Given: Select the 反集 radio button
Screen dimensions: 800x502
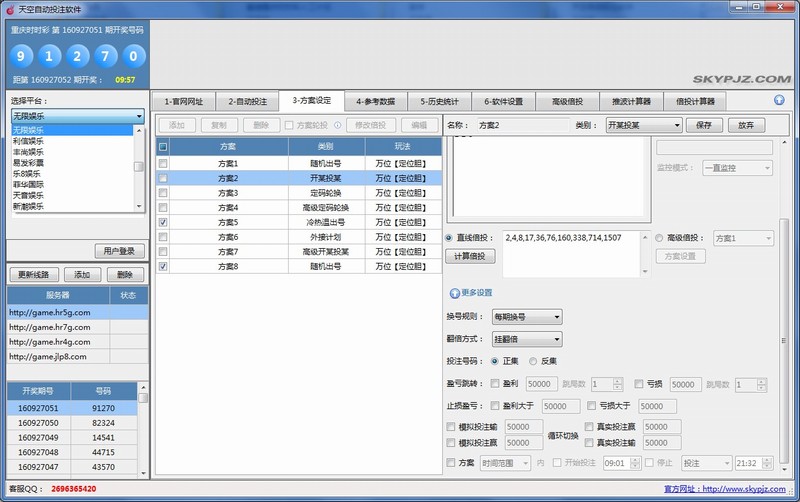Looking at the screenshot, I should point(533,361).
